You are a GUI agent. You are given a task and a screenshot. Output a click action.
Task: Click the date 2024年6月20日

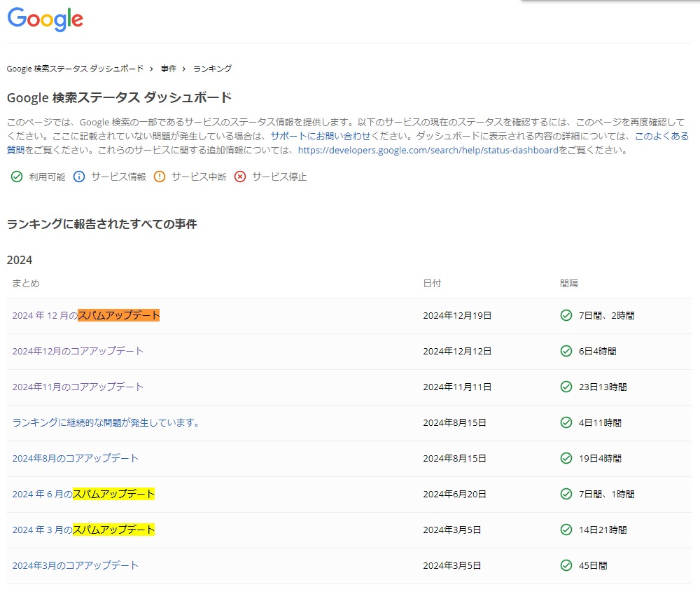454,494
